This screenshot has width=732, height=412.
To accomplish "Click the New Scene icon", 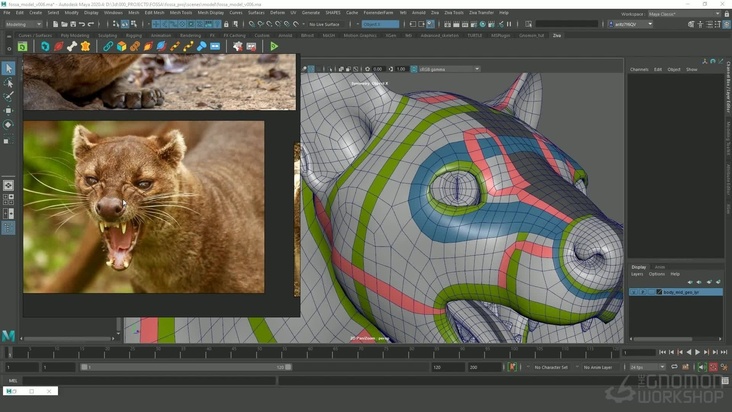I will pos(56,24).
